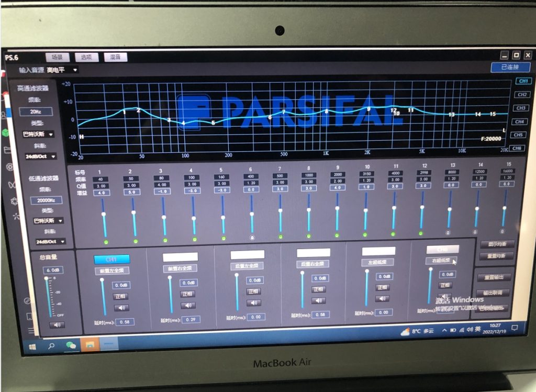Toggle EQ band 5 green enable indicator
Screen dimensions: 536x392
tap(224, 238)
